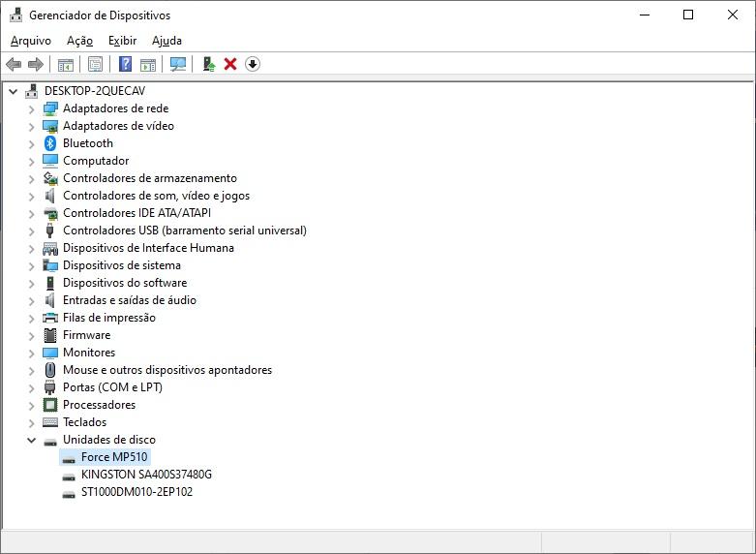Image resolution: width=756 pixels, height=554 pixels.
Task: Click the blue Help question mark icon
Action: click(x=126, y=64)
